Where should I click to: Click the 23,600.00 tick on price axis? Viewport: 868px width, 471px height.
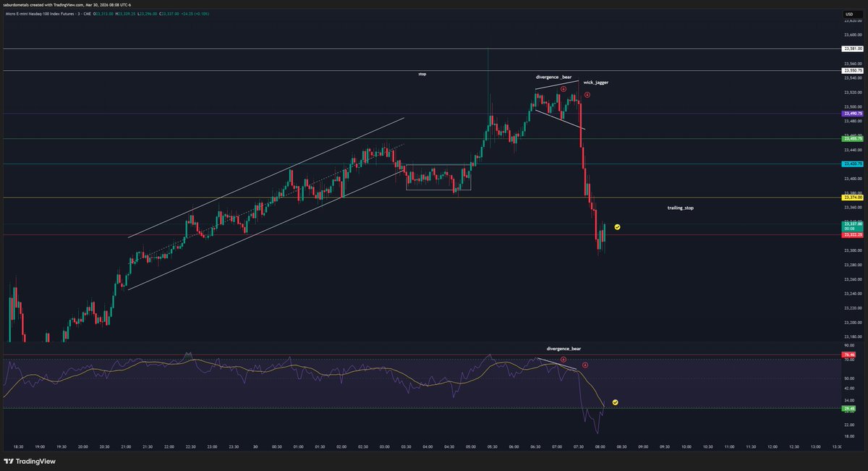[x=853, y=35]
